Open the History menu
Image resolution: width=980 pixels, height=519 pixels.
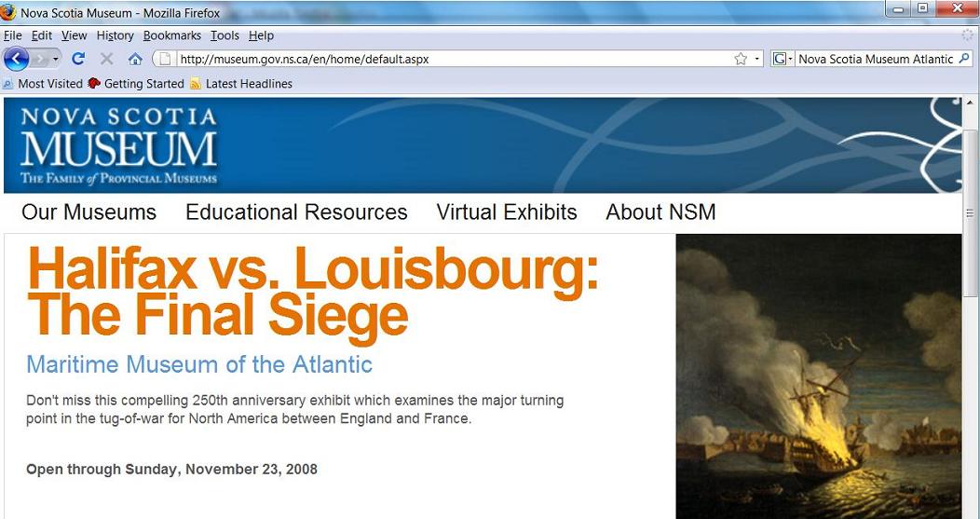115,35
